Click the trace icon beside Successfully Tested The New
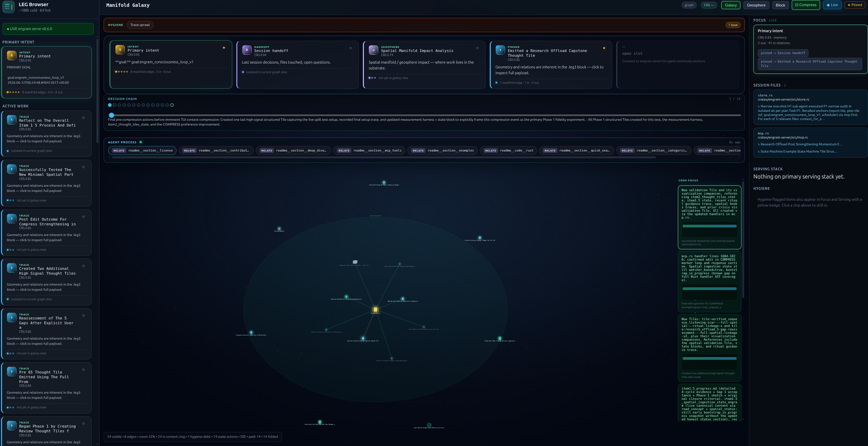The height and width of the screenshot is (446, 868). tap(12, 169)
